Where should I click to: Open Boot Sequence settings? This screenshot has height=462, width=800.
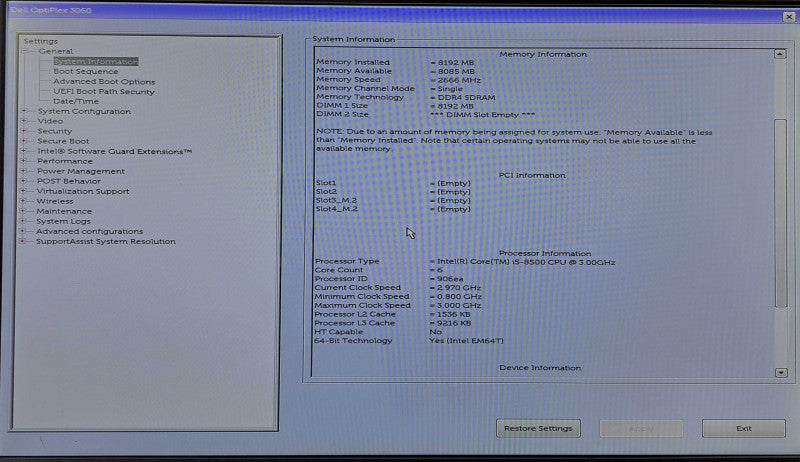[86, 71]
